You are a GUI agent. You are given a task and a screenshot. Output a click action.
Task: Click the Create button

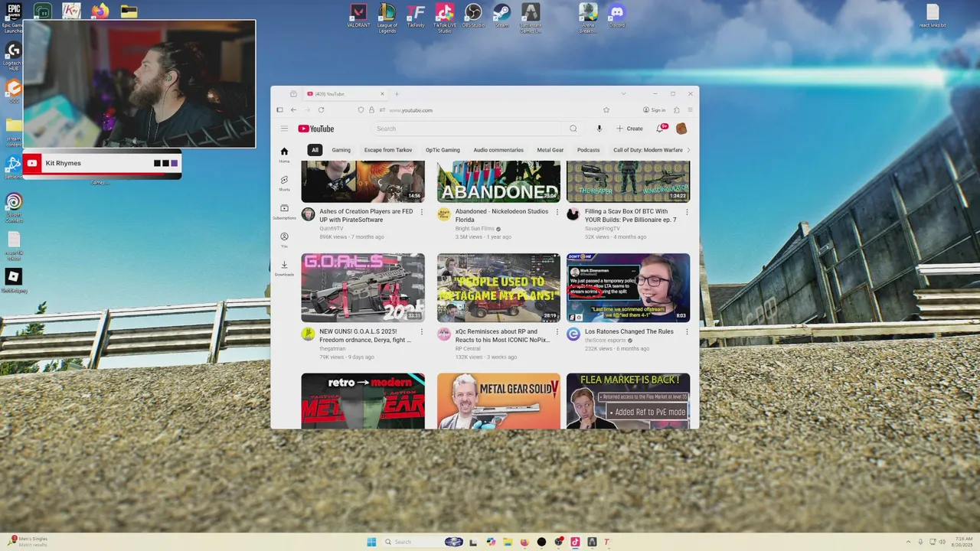(630, 129)
